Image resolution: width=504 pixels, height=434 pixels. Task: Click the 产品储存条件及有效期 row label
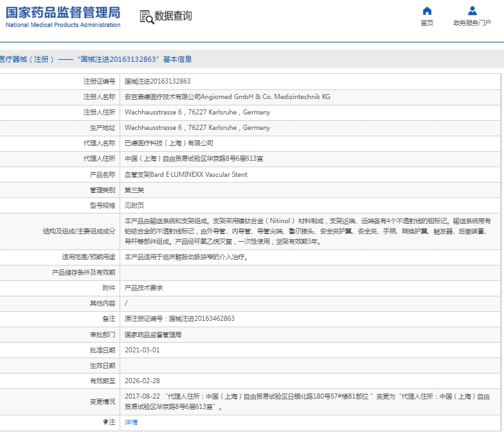click(x=84, y=273)
